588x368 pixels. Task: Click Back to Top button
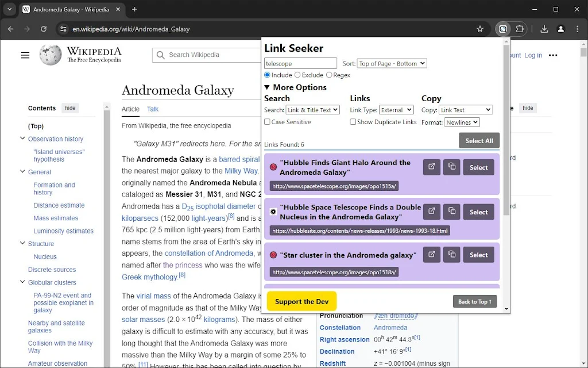pos(475,301)
